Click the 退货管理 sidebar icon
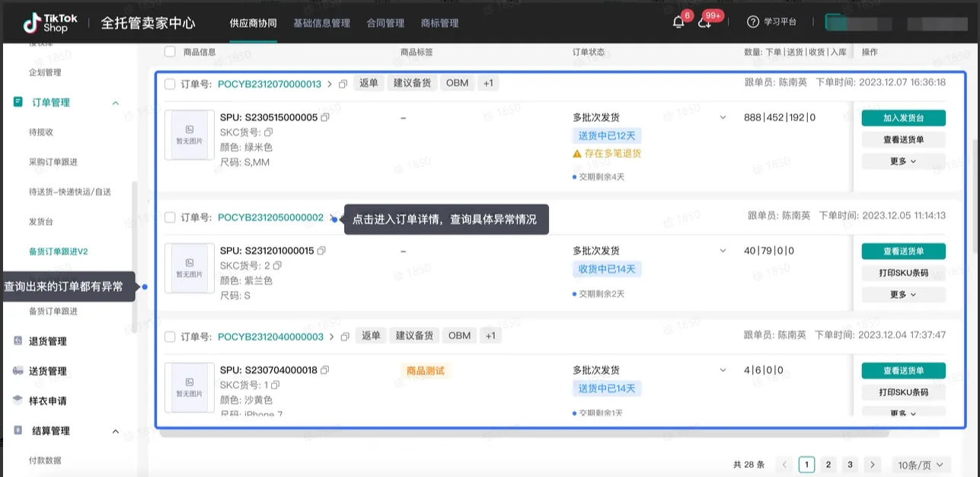980x477 pixels. tap(18, 341)
